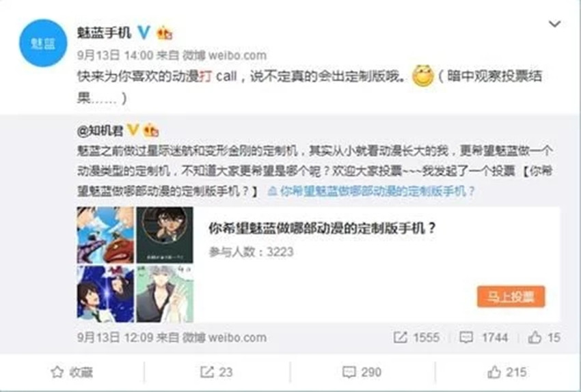Click original post's repost count 1555
Screen dimensions: 581x392
416,337
